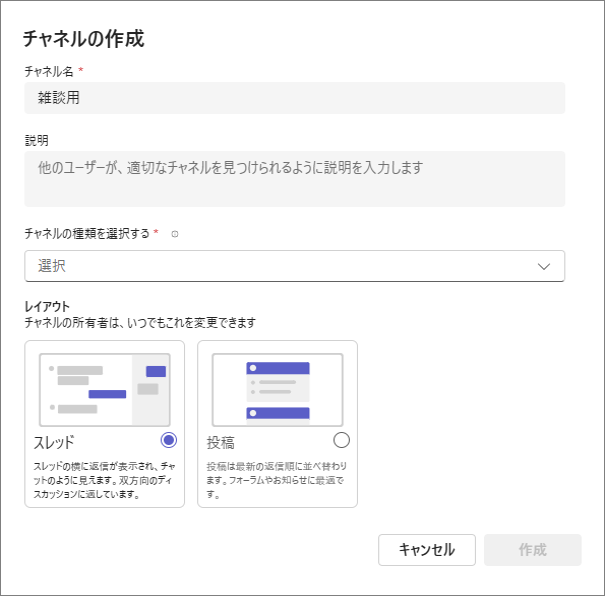Click the 投稿 card title text

click(x=220, y=442)
